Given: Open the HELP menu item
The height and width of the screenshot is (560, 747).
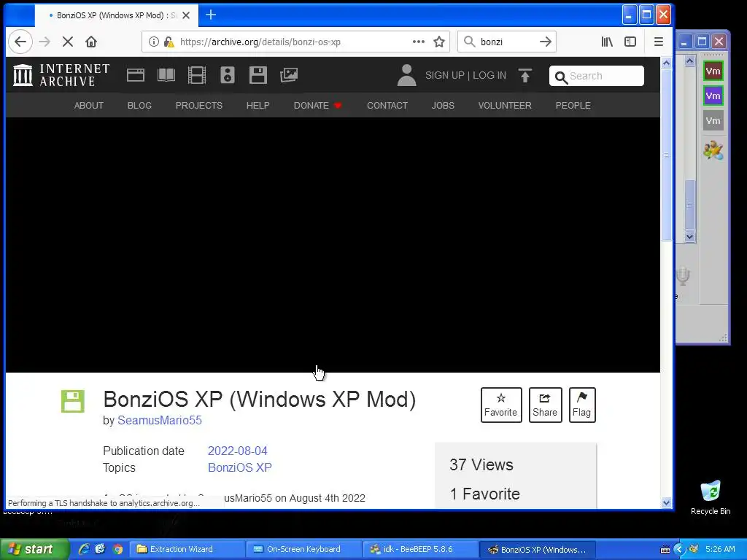Looking at the screenshot, I should [x=258, y=105].
